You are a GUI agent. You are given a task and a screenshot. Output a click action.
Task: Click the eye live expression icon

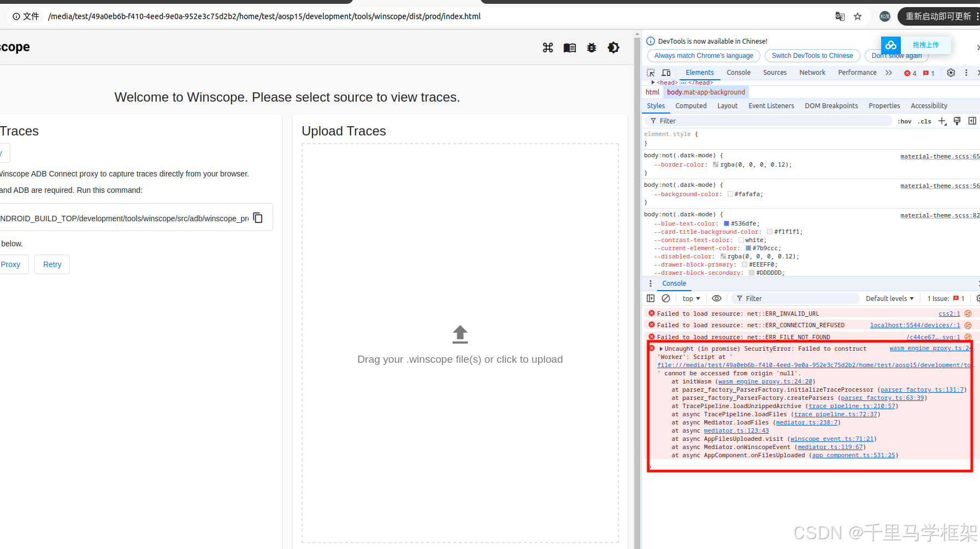(x=717, y=298)
